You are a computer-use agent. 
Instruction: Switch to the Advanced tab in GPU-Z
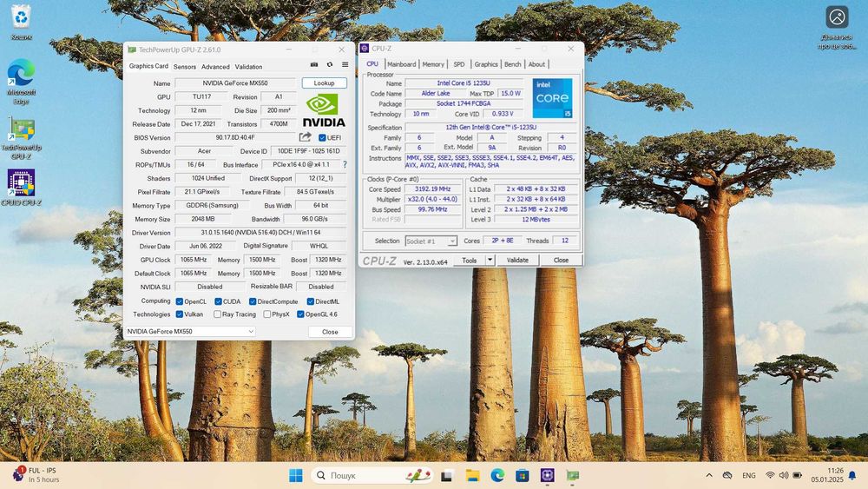click(215, 67)
